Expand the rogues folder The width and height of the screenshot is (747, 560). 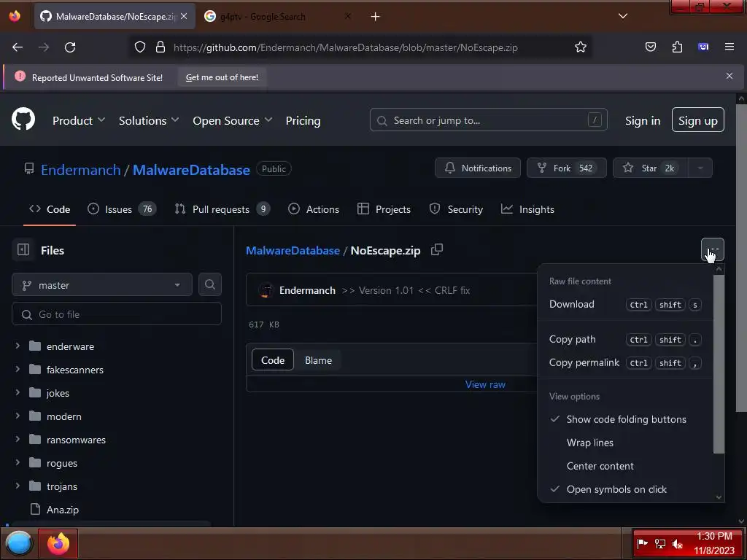pos(18,463)
